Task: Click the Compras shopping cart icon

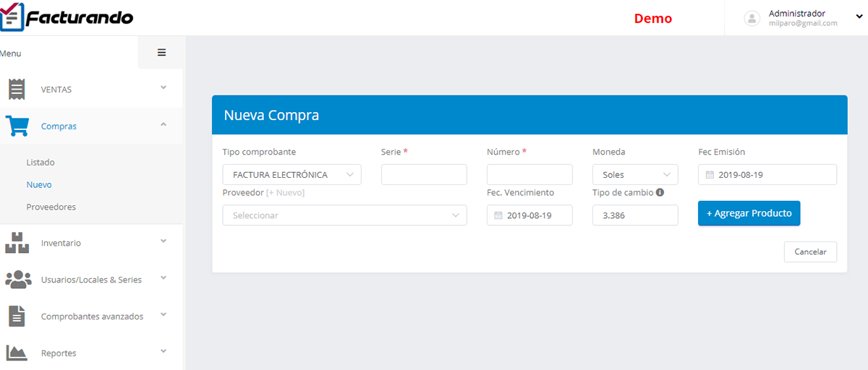Action: click(17, 126)
